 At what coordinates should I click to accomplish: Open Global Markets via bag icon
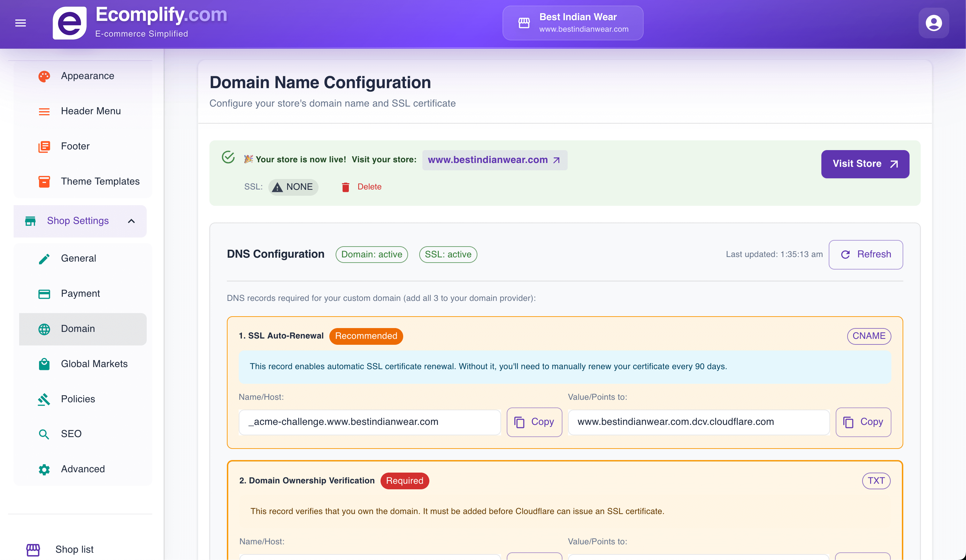coord(44,364)
